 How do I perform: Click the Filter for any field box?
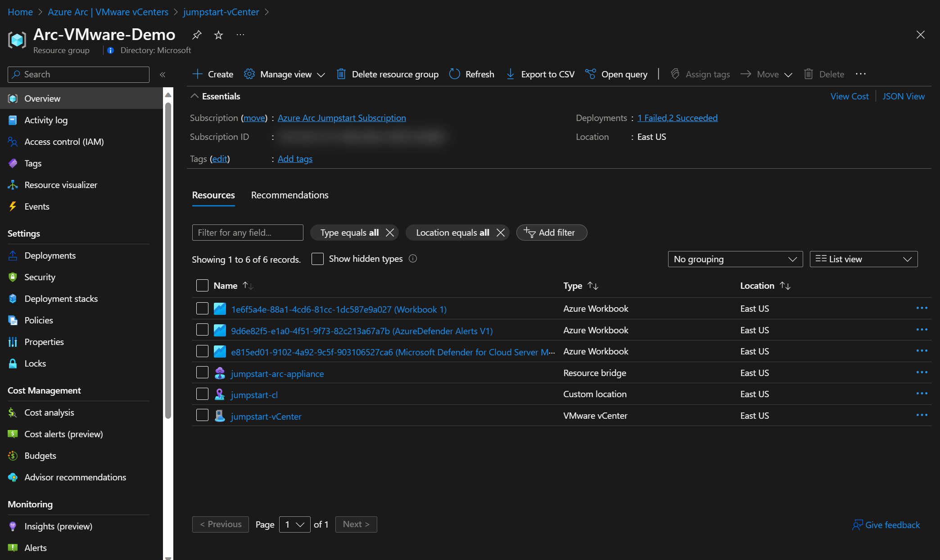click(x=248, y=233)
